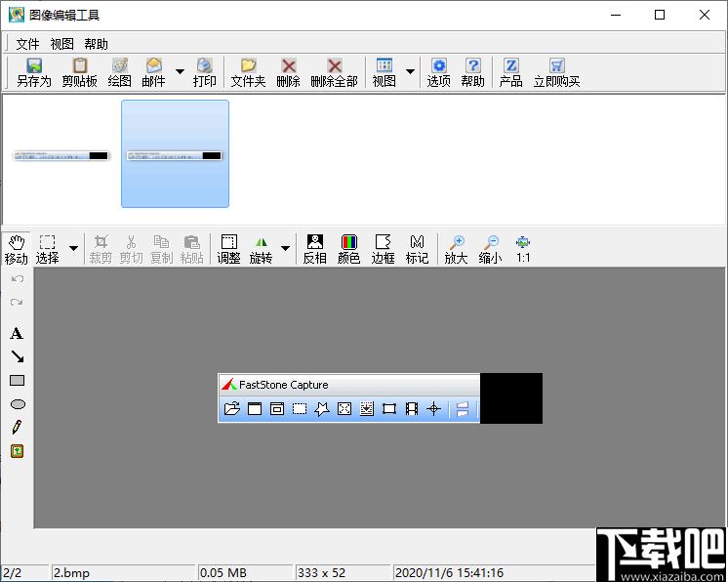Select the Text (A) tool
Image resolution: width=728 pixels, height=582 pixels.
[x=17, y=333]
